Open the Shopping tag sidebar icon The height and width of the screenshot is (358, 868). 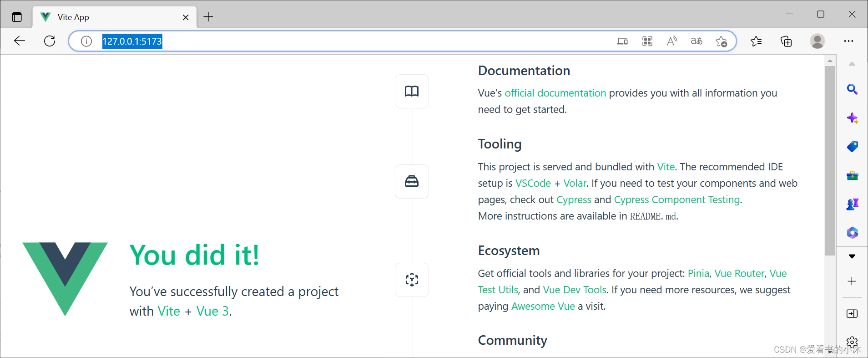pos(852,147)
